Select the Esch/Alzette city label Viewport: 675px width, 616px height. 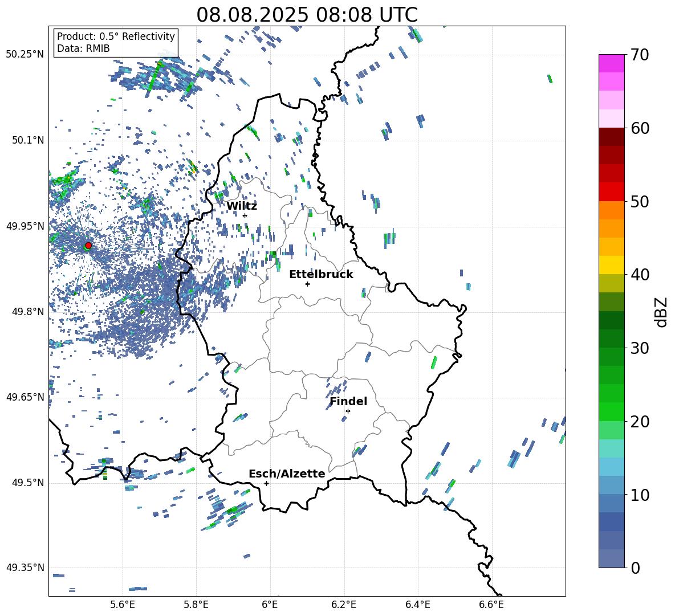(x=287, y=474)
